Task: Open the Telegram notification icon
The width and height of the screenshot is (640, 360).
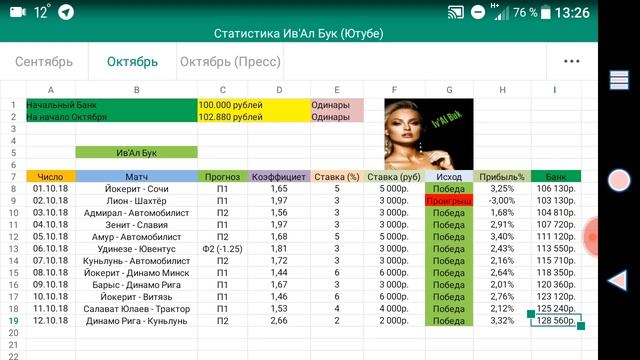Action: point(66,12)
